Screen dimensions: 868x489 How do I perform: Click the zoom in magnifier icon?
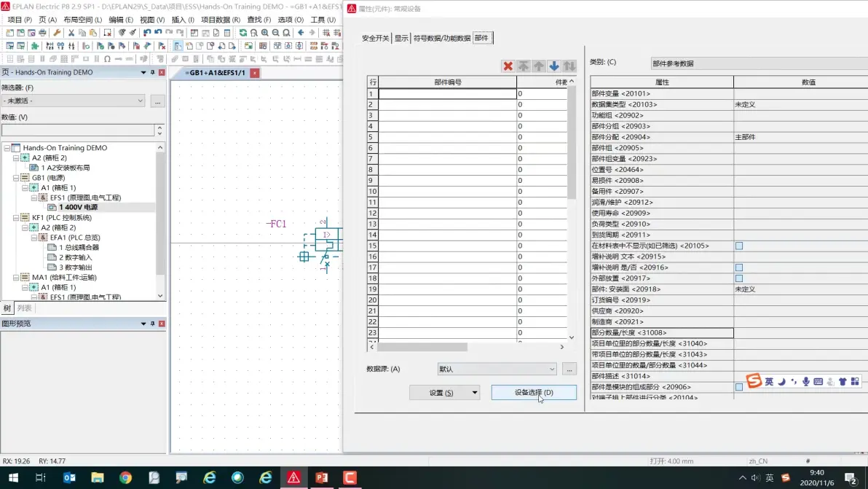coord(265,33)
